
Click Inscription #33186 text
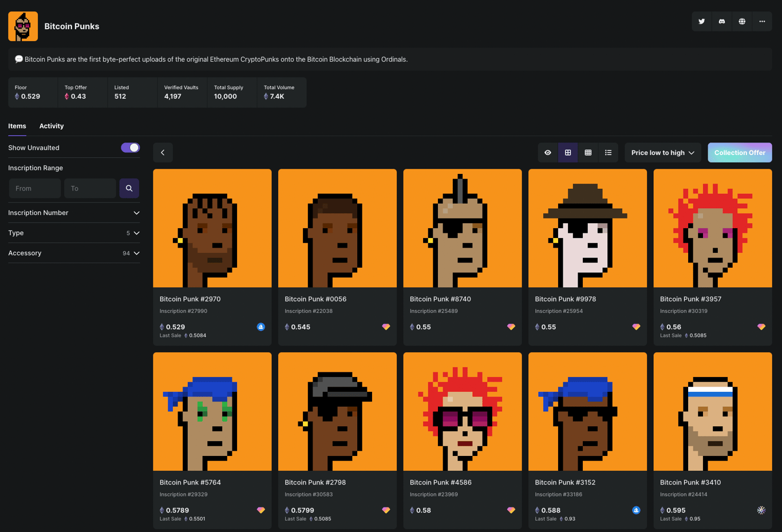(x=559, y=494)
